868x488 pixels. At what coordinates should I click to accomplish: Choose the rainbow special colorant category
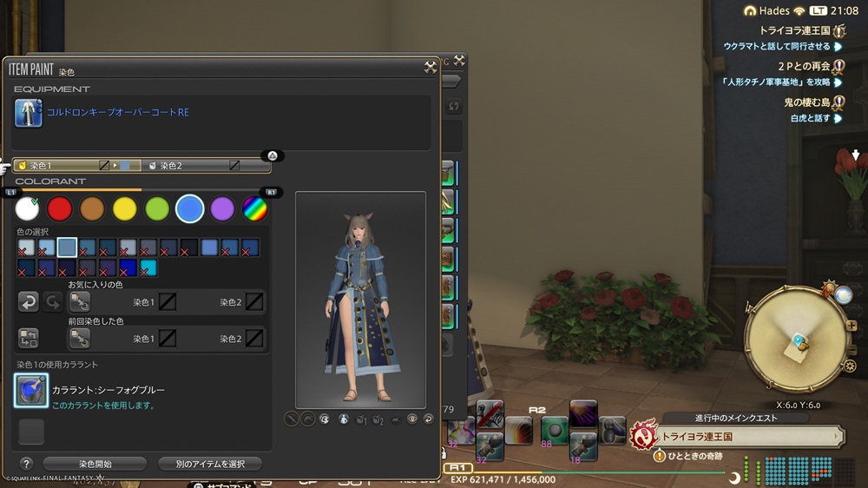(x=254, y=209)
